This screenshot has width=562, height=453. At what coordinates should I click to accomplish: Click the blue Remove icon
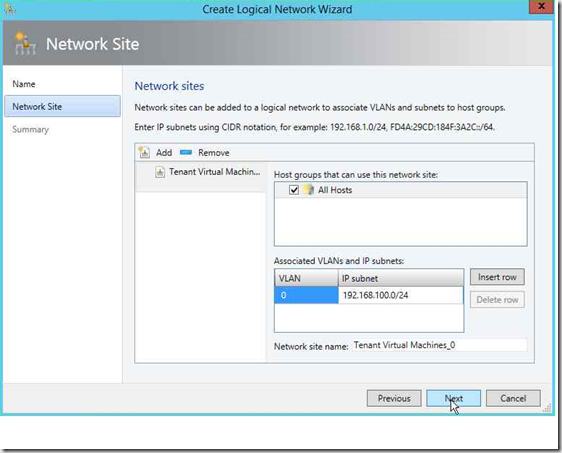(186, 152)
